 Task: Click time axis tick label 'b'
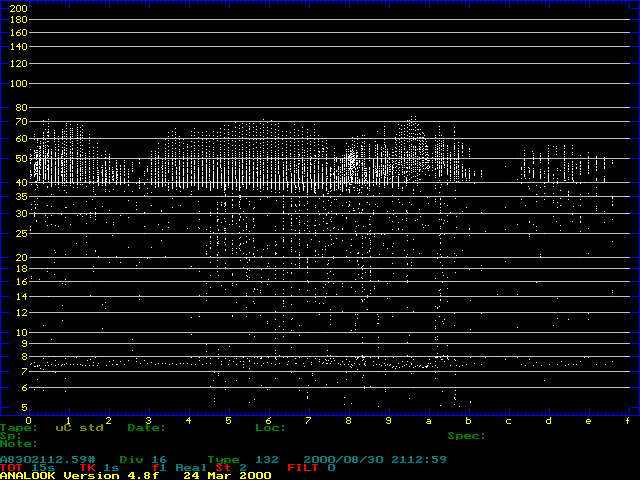[469, 421]
